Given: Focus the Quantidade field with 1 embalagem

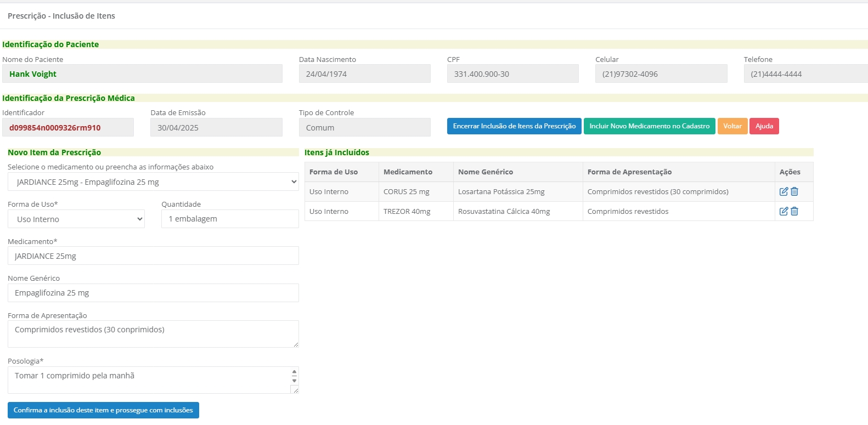Looking at the screenshot, I should coord(230,219).
